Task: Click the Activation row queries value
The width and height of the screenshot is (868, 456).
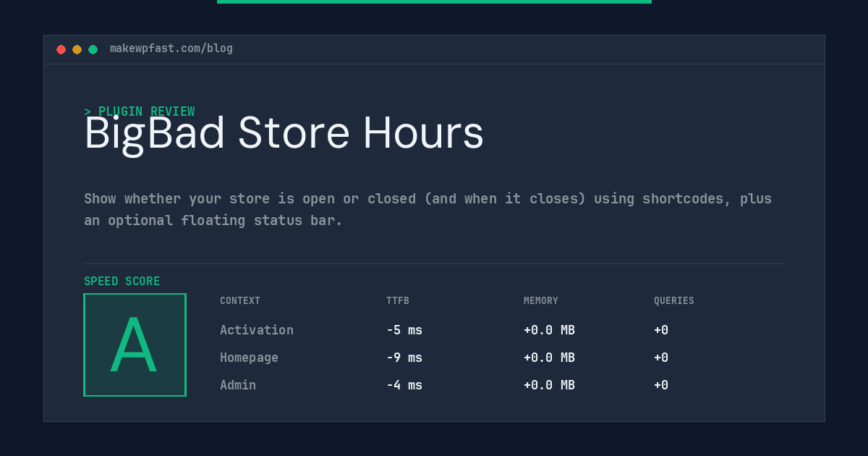Action: (661, 330)
